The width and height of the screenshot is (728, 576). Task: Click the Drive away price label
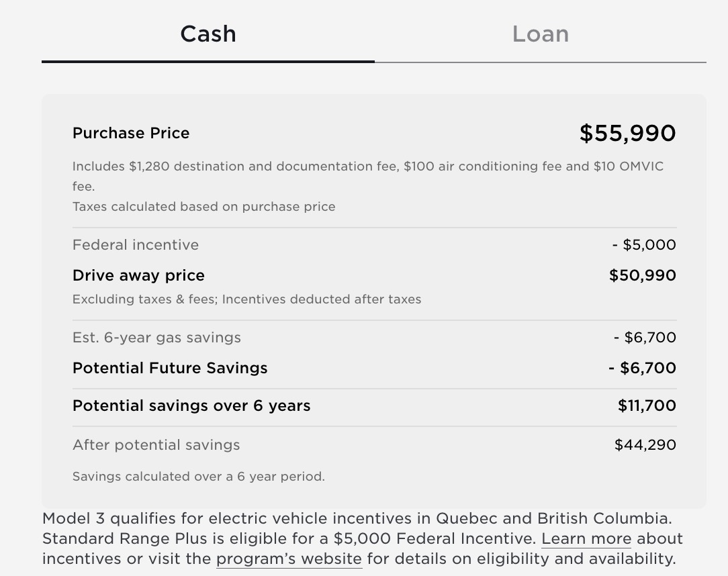point(138,275)
